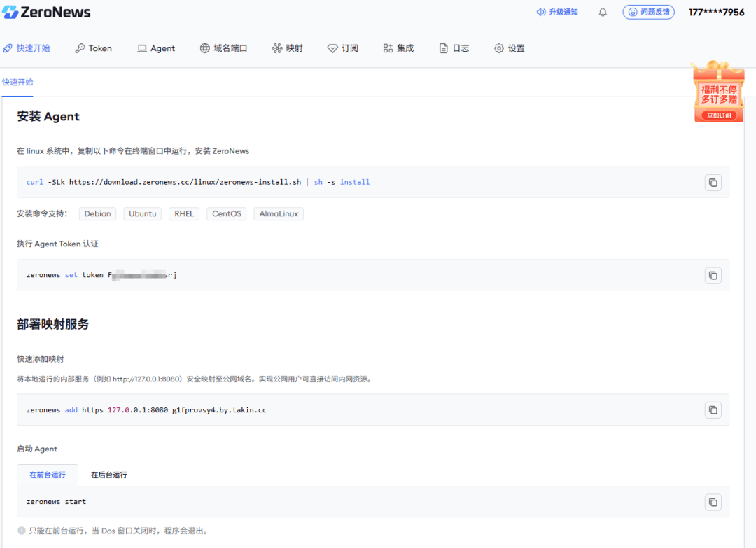Open the Token key icon
The width and height of the screenshot is (756, 548).
[80, 48]
